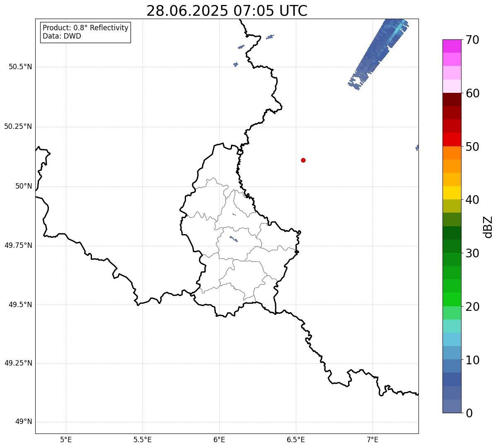This screenshot has height=448, width=498.
Task: Click the dark maroon colorbar segment
Action: [452, 99]
